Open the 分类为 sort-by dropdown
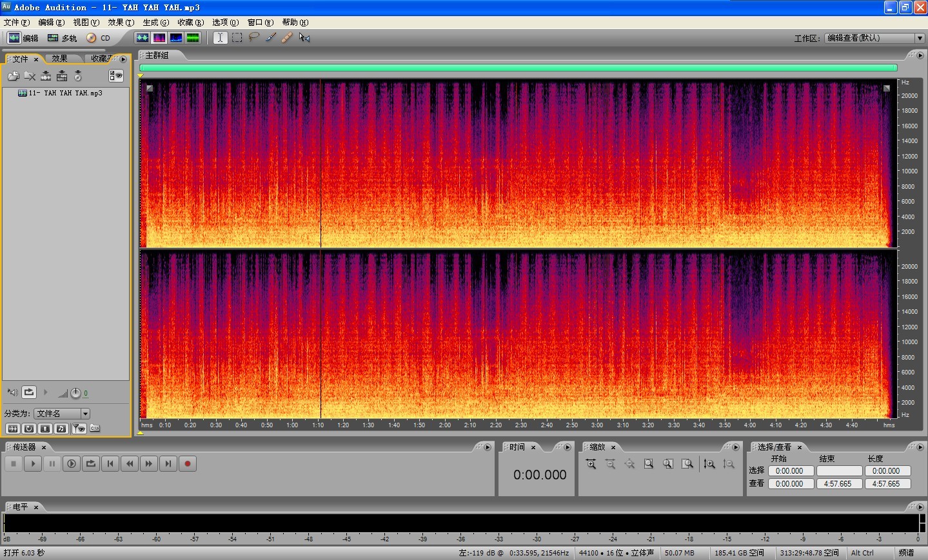Image resolution: width=928 pixels, height=560 pixels. pyautogui.click(x=62, y=414)
